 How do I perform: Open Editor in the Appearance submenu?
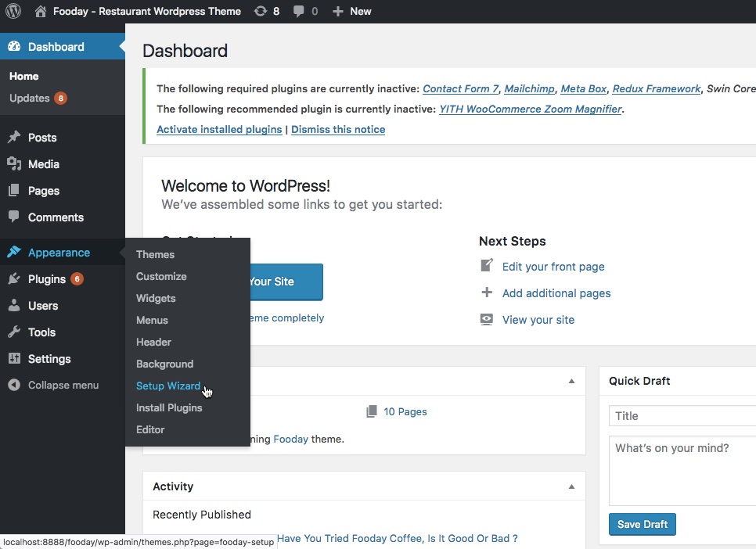tap(150, 430)
